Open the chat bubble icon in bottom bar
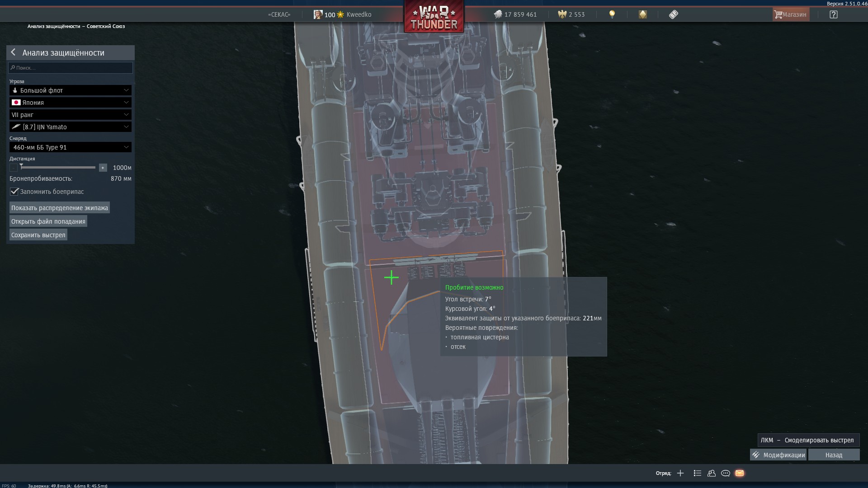The image size is (868, 488). [x=725, y=473]
